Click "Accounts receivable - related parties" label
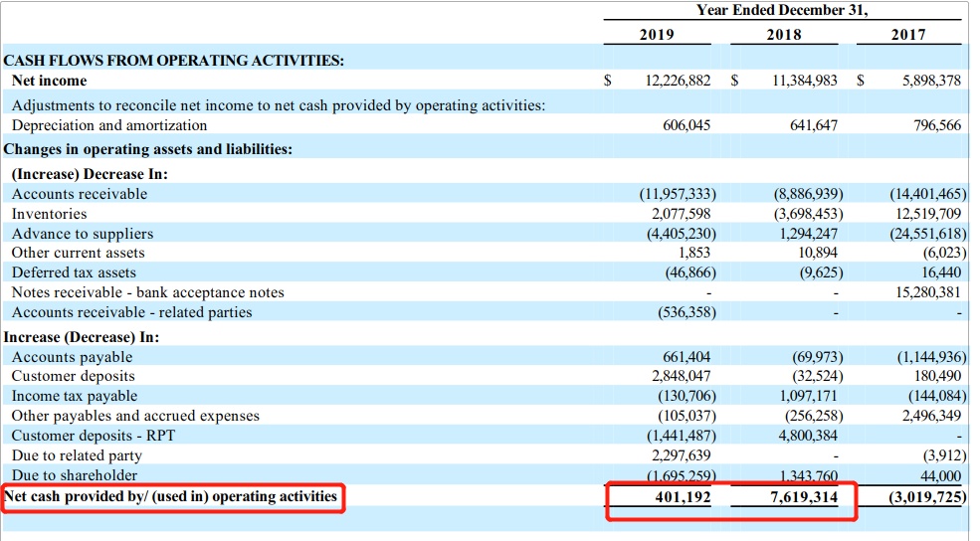This screenshot has width=980, height=541. point(131,312)
